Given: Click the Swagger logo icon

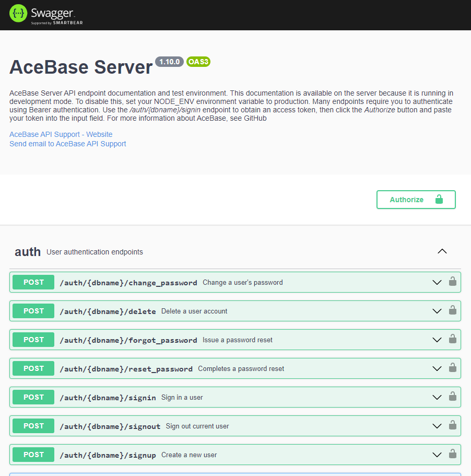Looking at the screenshot, I should click(18, 14).
